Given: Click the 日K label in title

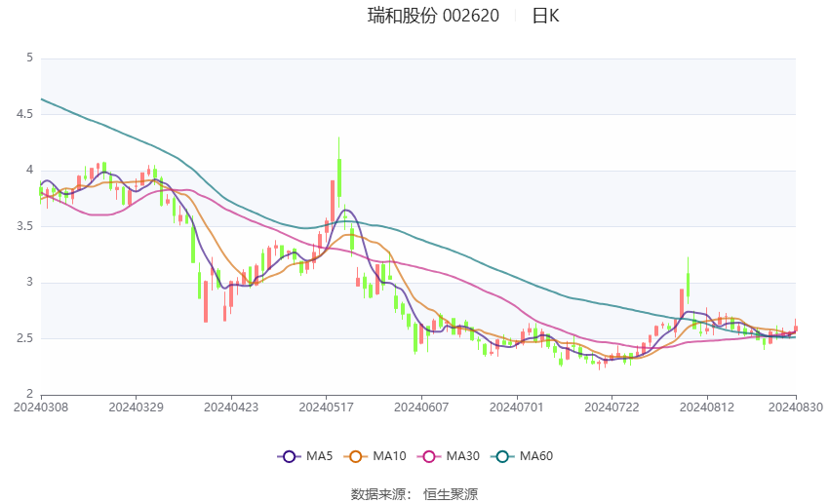Looking at the screenshot, I should pos(545,16).
